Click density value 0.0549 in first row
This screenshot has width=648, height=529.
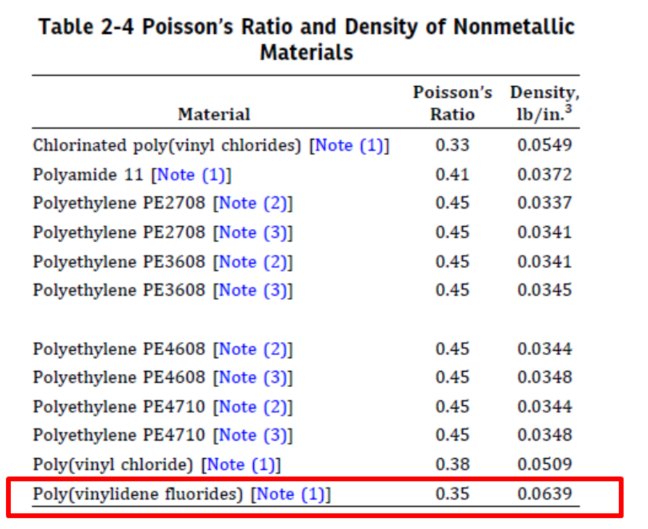(544, 145)
